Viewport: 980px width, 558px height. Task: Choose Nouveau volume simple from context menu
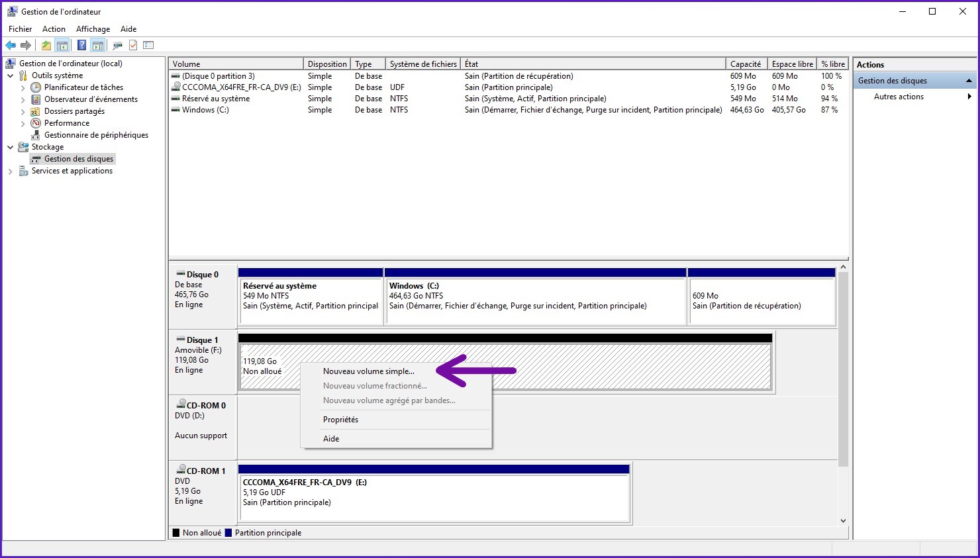pyautogui.click(x=368, y=371)
